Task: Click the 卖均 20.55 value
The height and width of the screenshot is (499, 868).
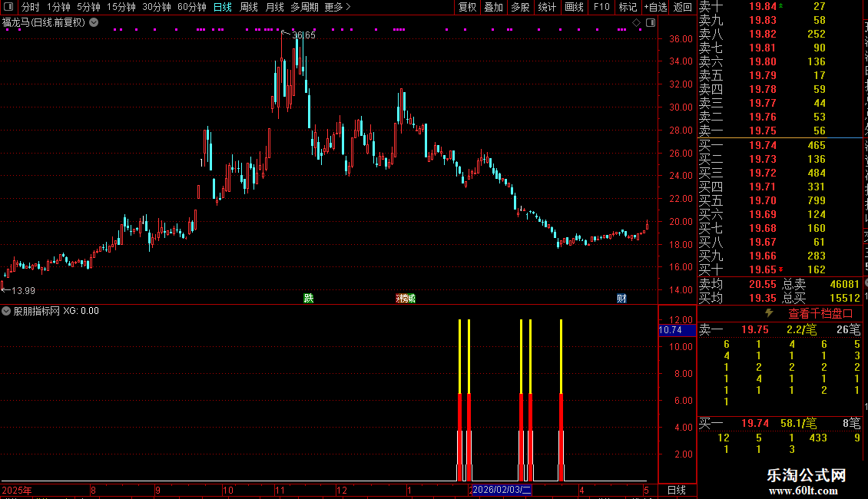Action: click(762, 284)
